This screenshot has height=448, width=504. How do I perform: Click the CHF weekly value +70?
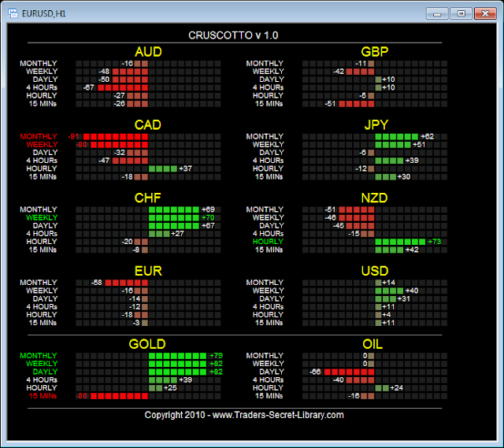(x=208, y=217)
